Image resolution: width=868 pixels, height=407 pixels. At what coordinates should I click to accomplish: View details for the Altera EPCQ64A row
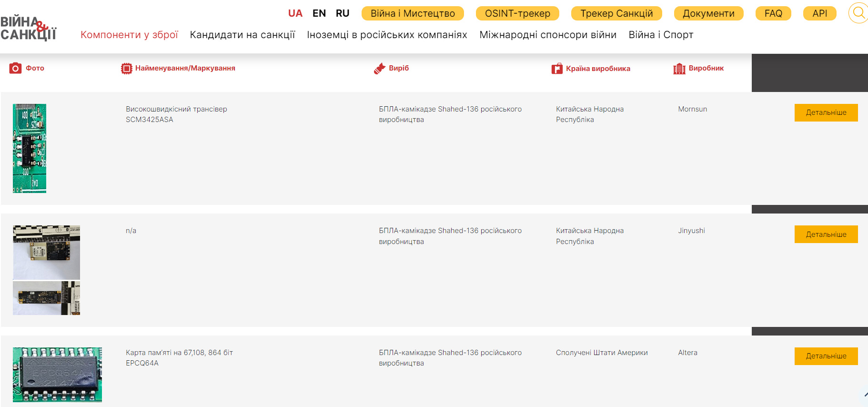pos(826,356)
